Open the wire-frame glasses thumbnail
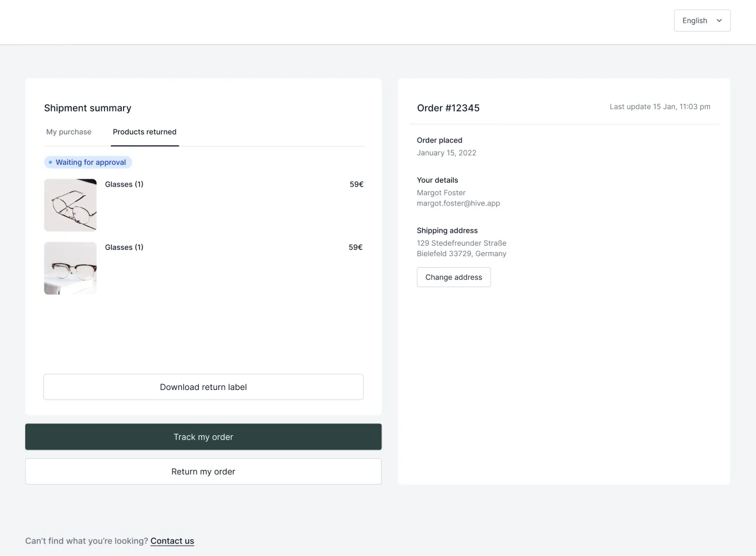Image resolution: width=756 pixels, height=556 pixels. click(70, 205)
